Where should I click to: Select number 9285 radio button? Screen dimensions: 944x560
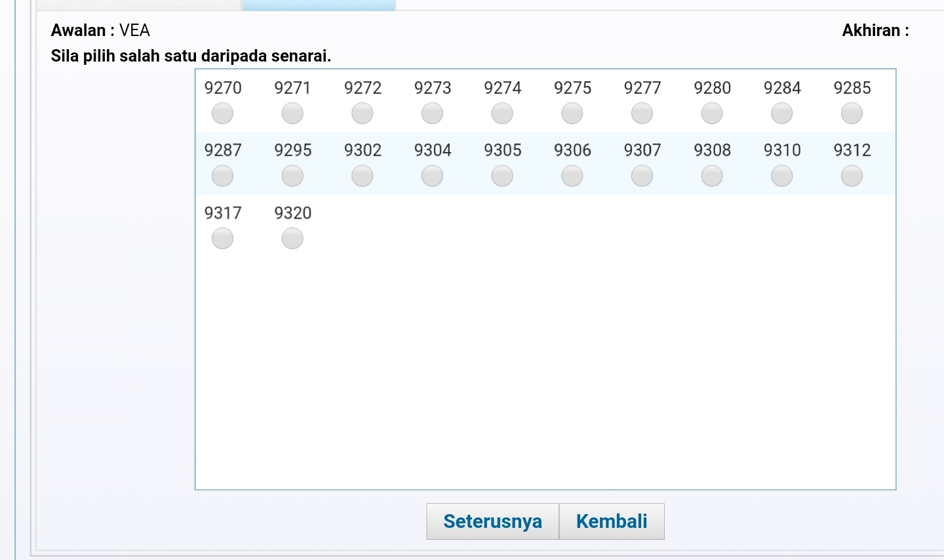[x=852, y=113]
